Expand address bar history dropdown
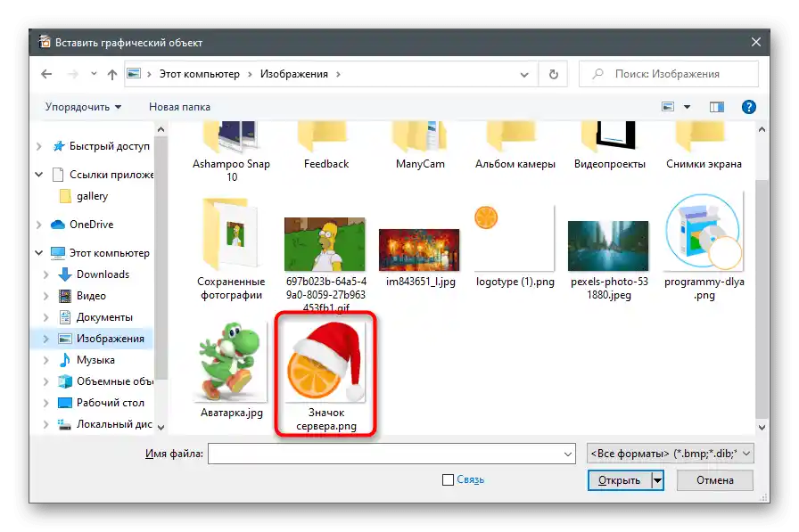Screen dimensions: 799x532 523,74
